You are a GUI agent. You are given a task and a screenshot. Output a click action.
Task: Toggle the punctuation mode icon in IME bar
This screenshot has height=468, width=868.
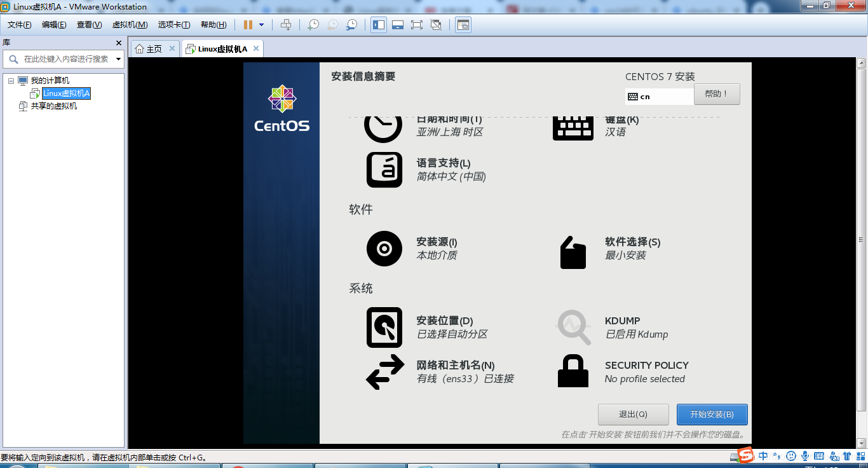tap(778, 456)
